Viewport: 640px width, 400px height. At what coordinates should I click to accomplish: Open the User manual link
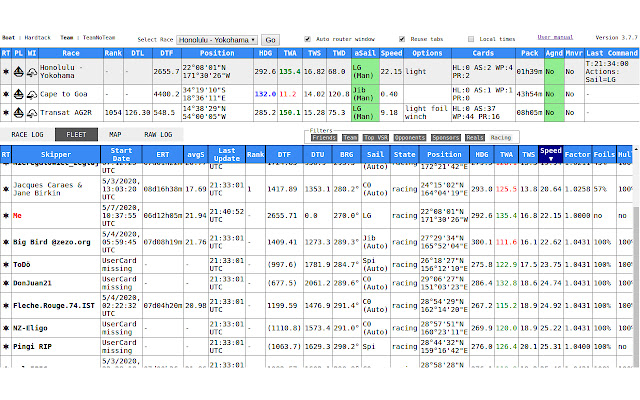tap(580, 36)
